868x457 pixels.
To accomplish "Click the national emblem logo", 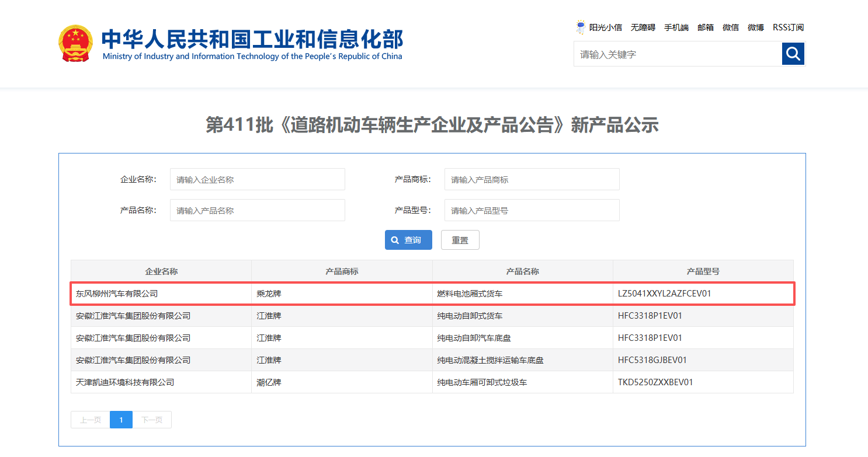I will coord(75,43).
